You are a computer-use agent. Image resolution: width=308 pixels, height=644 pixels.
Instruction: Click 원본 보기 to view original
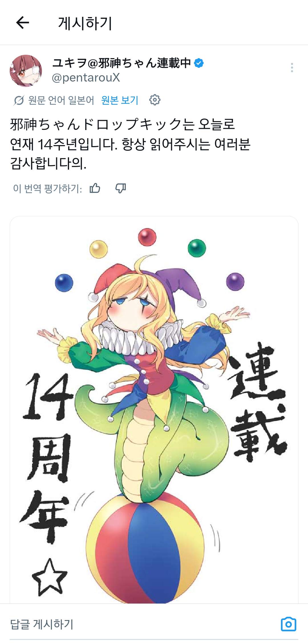click(120, 100)
